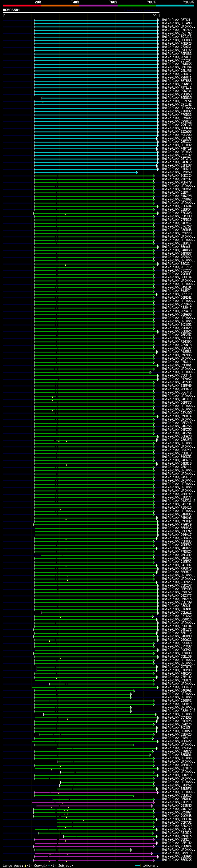Viewport: 197px width, 868px height.
Task: Select the label UniRef100_C0PJ04
Action: (177, 67)
